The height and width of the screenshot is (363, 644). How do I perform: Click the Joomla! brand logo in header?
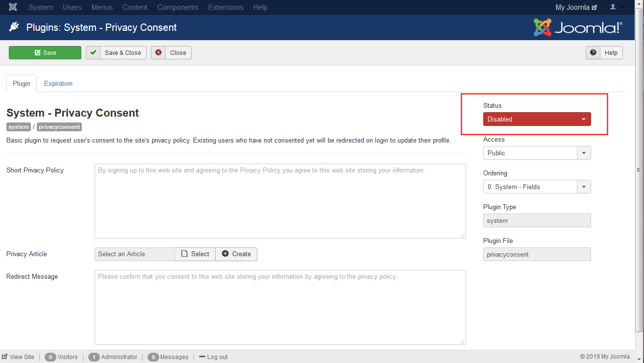click(578, 27)
